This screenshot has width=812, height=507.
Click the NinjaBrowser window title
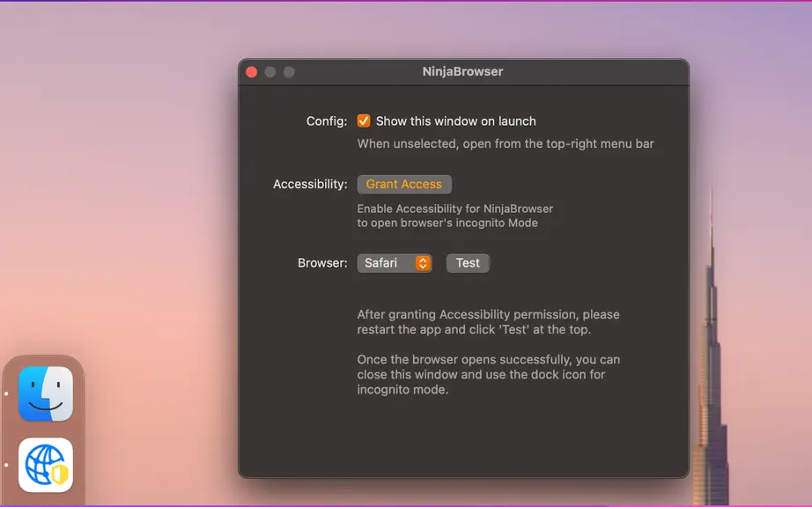(462, 71)
